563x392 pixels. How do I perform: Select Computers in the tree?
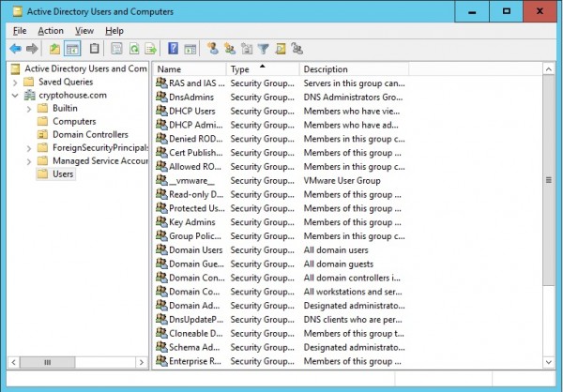[74, 121]
